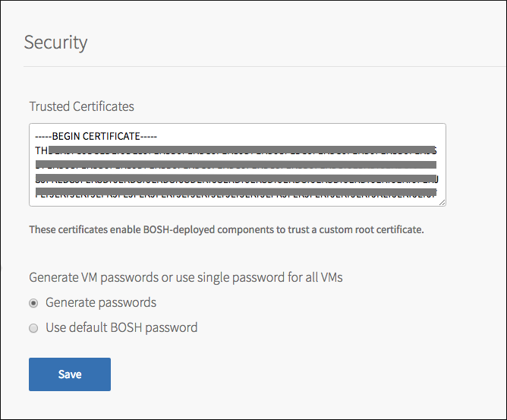Click the "Use default BOSH password" label
The width and height of the screenshot is (507, 420).
tap(121, 327)
